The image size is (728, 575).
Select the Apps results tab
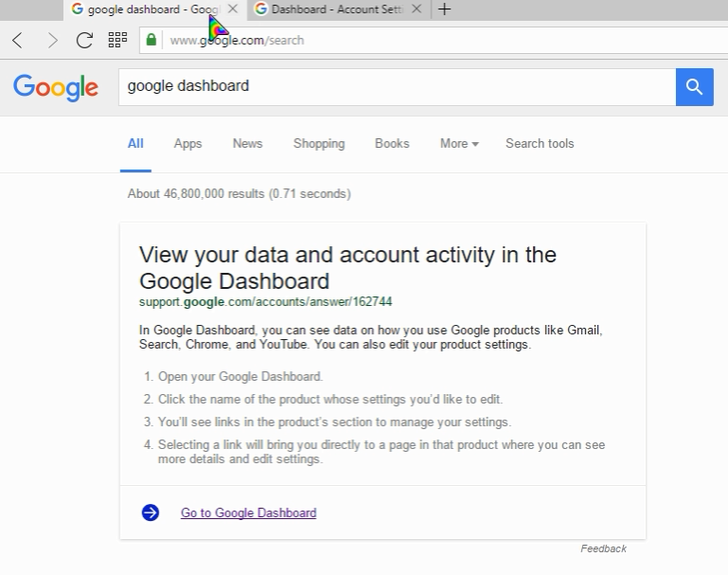(x=187, y=144)
